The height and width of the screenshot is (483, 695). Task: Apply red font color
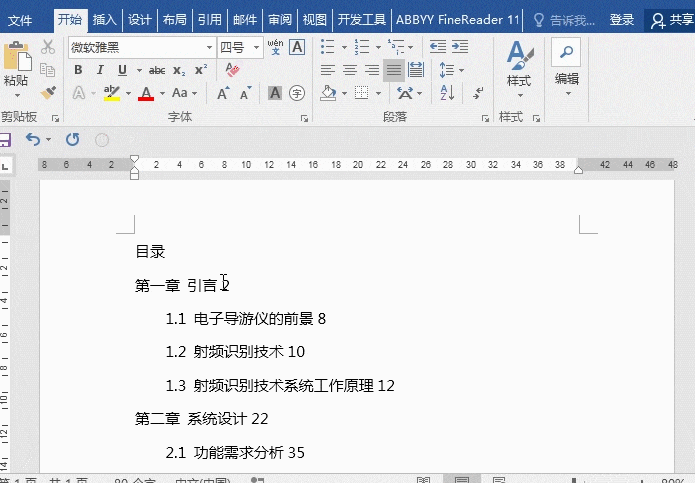[146, 93]
